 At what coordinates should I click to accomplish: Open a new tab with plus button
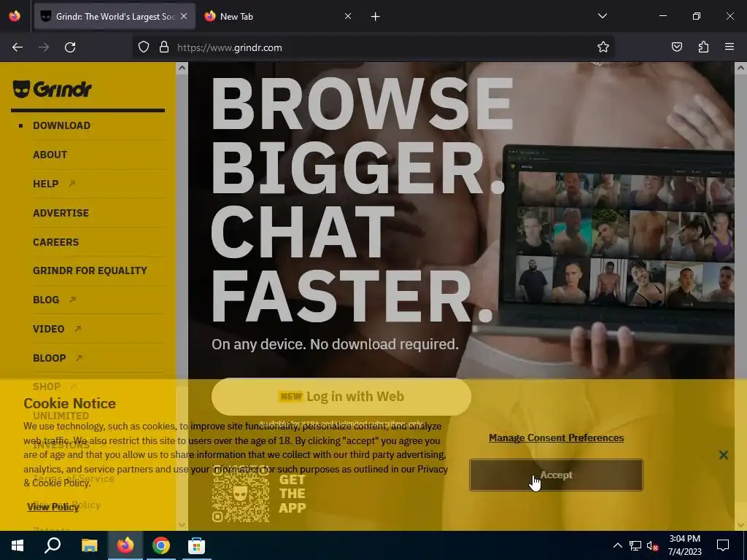tap(376, 17)
